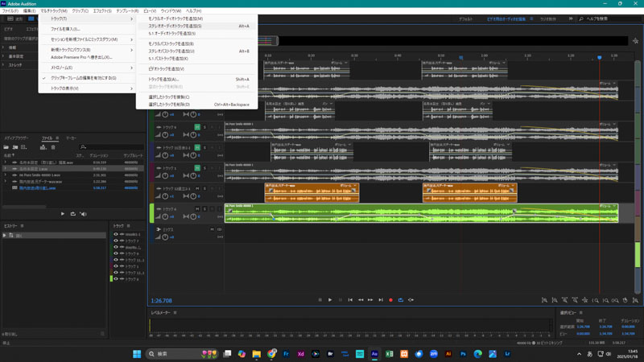Toggle クリップキーフレームの編集を有効にする menu checkbox
The height and width of the screenshot is (362, 644).
click(84, 78)
